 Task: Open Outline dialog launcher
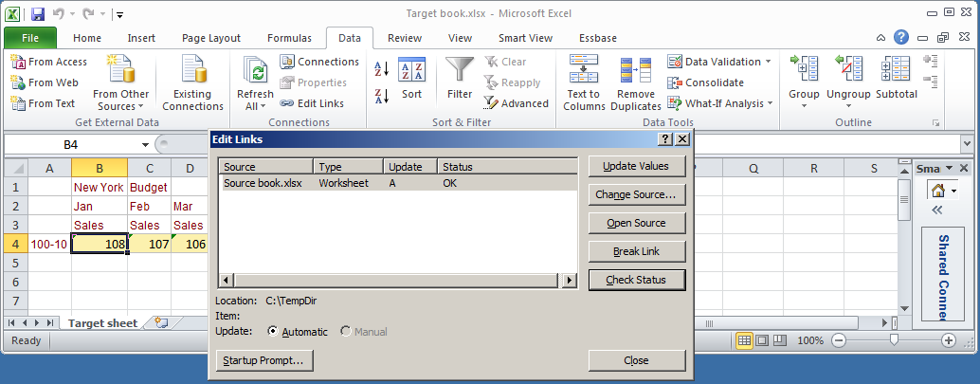coord(936,122)
